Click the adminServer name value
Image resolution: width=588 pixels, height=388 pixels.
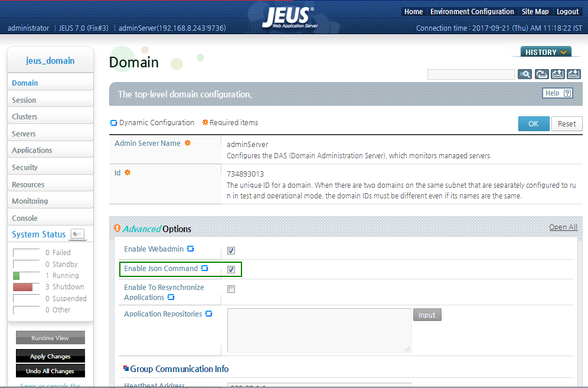(247, 144)
